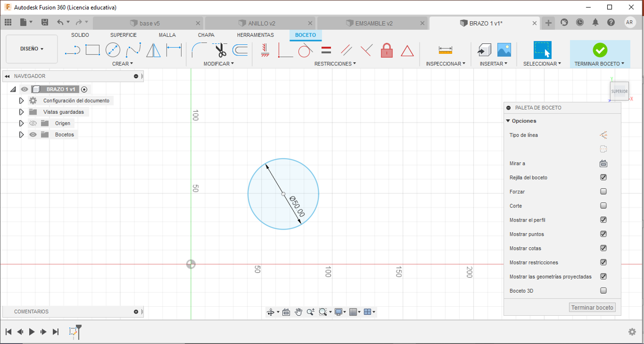Switch to the SUPERFICIE tab
The height and width of the screenshot is (344, 644).
click(123, 35)
